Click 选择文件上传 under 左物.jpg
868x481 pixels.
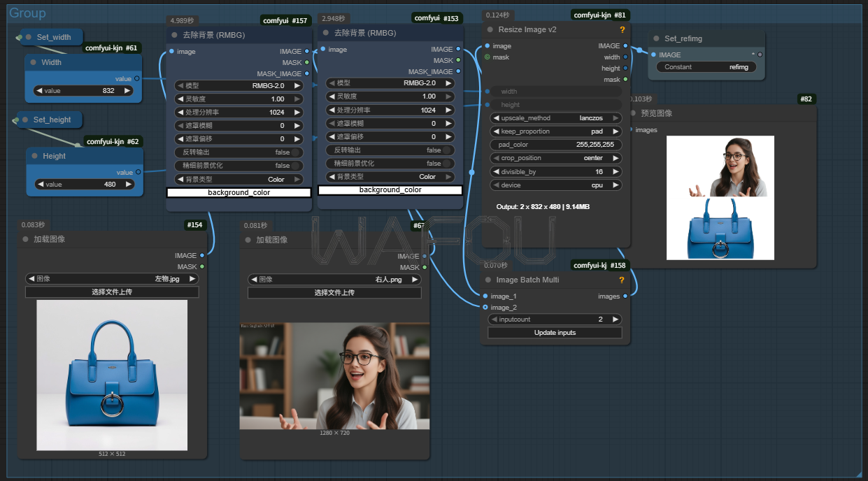[112, 292]
